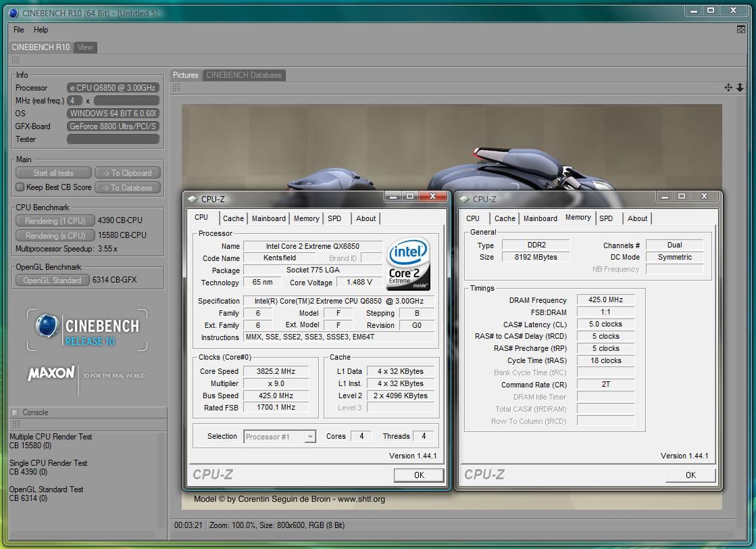Screen dimensions: 756x549
Task: Open CPU tab in right CPU-Z window
Action: 473,218
